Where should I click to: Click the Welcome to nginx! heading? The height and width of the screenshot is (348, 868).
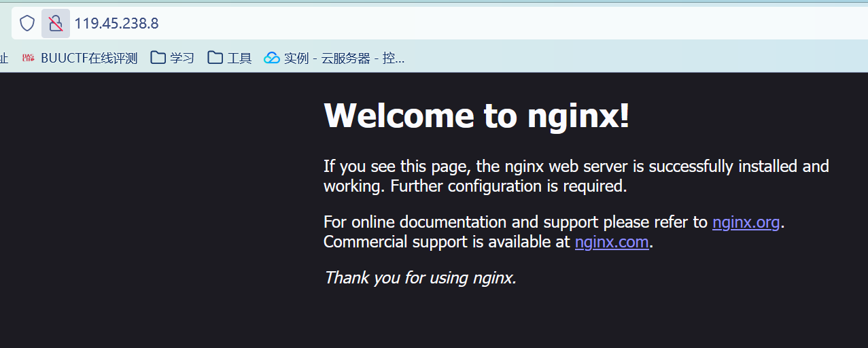point(476,116)
